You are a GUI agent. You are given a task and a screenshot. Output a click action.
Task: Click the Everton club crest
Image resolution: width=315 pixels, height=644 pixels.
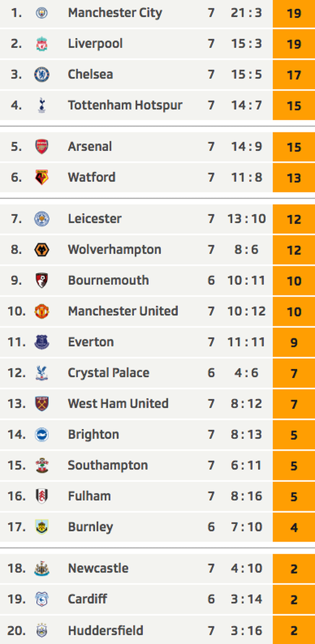(42, 342)
